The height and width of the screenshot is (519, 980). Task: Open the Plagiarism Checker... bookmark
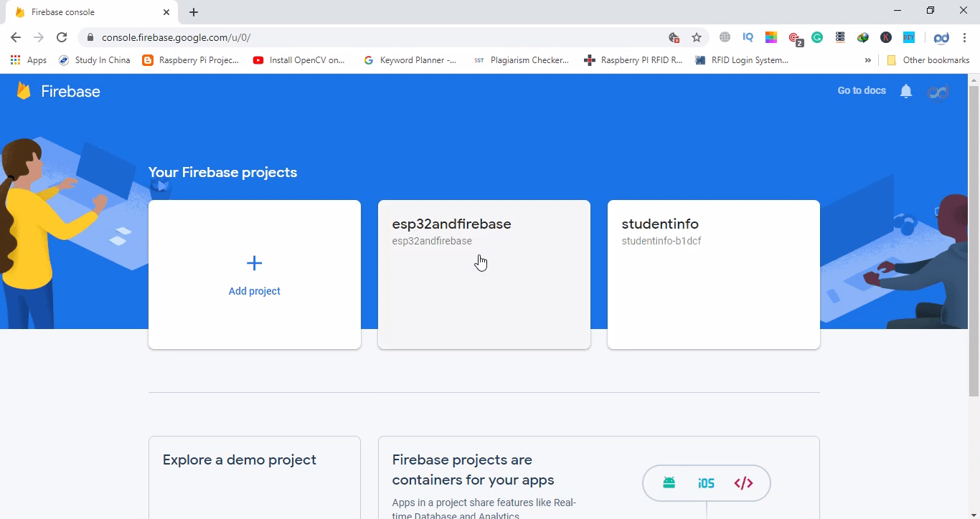point(521,60)
